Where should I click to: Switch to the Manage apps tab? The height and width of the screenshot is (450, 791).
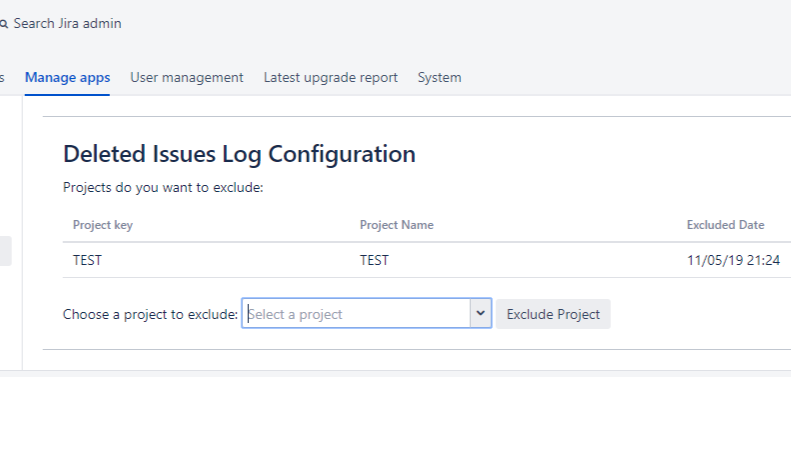tap(67, 77)
